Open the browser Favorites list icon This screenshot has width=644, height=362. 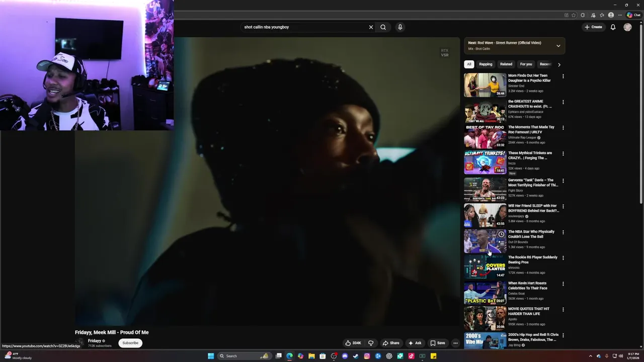[602, 15]
